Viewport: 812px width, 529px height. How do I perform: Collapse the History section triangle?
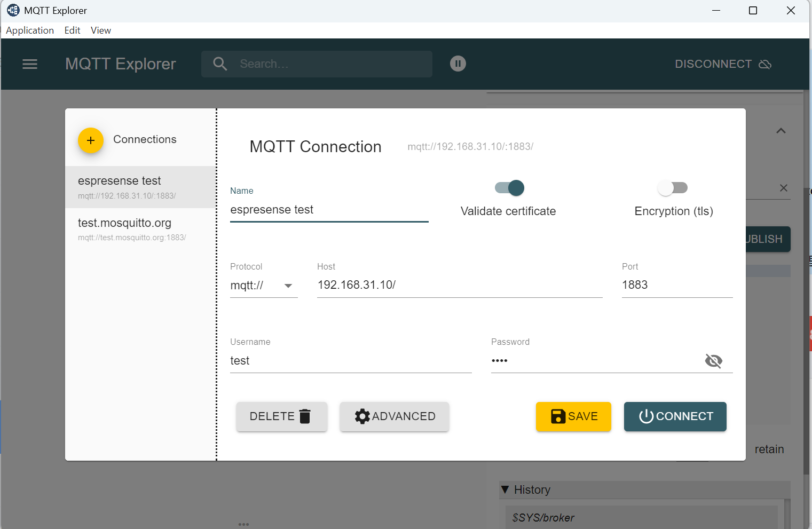(505, 489)
